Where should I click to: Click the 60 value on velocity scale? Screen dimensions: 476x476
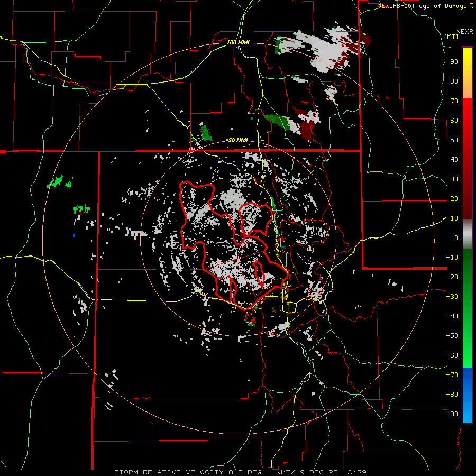(454, 120)
